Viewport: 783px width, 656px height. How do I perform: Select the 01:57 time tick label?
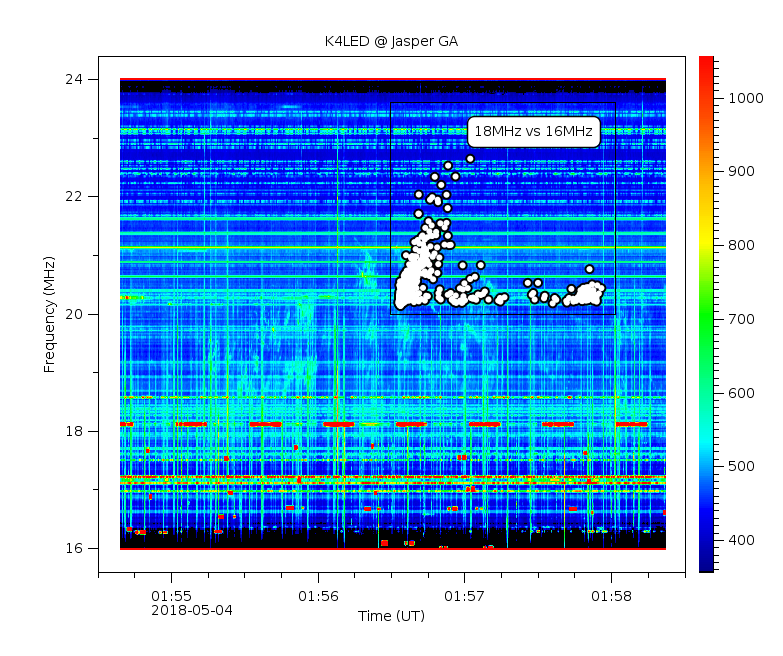[x=464, y=595]
